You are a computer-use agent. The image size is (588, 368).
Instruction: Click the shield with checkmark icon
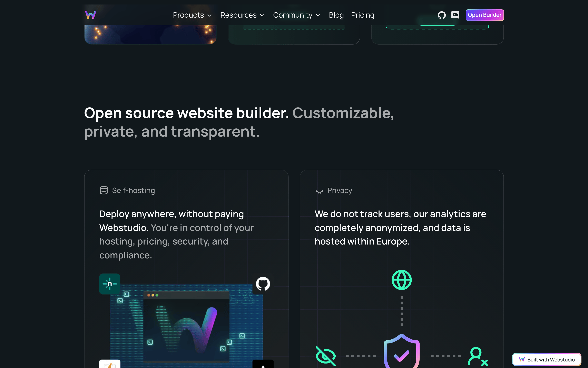coord(401,351)
